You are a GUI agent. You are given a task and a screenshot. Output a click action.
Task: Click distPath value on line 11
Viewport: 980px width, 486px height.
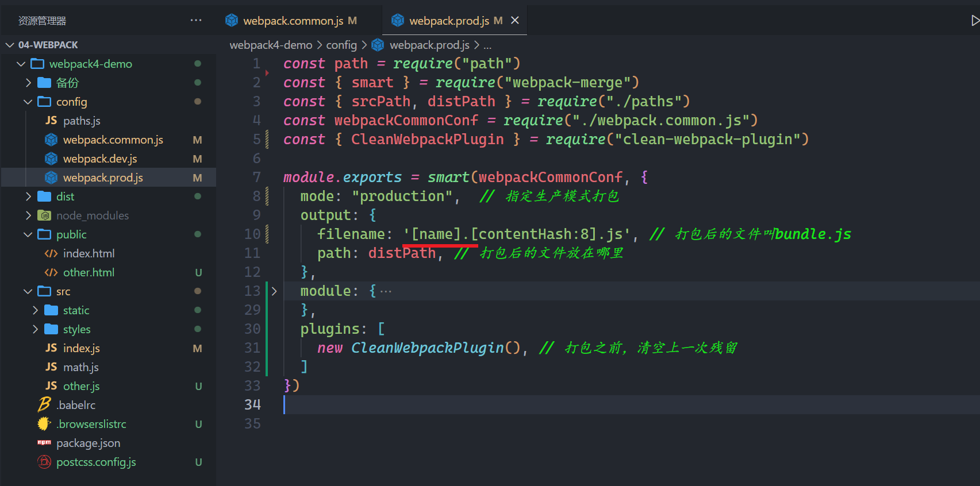402,253
